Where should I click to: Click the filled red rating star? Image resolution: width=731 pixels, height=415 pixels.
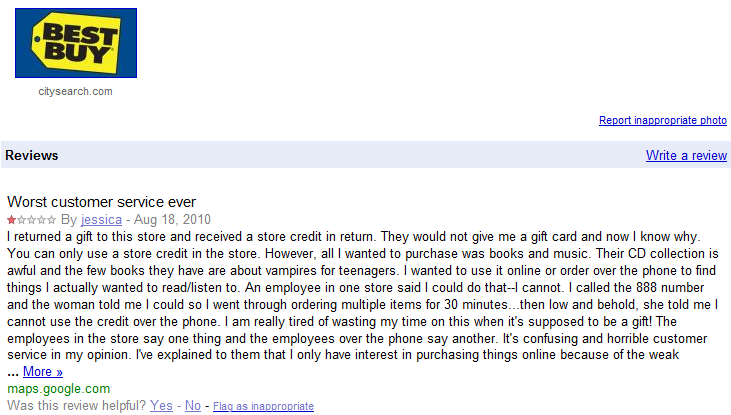pos(11,219)
